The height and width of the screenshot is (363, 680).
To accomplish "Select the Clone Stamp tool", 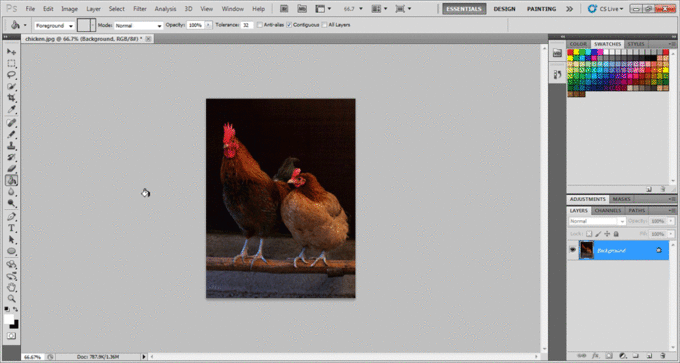I will [x=11, y=146].
